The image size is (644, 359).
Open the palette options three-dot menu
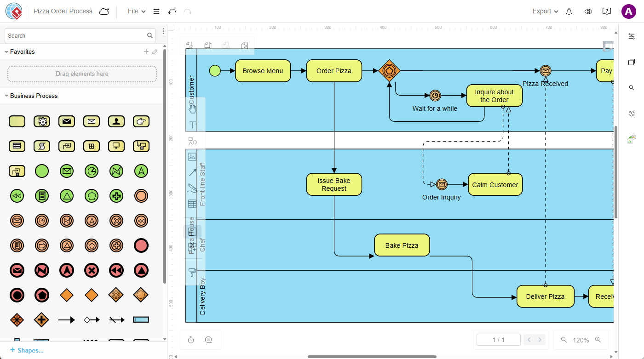[x=163, y=31]
